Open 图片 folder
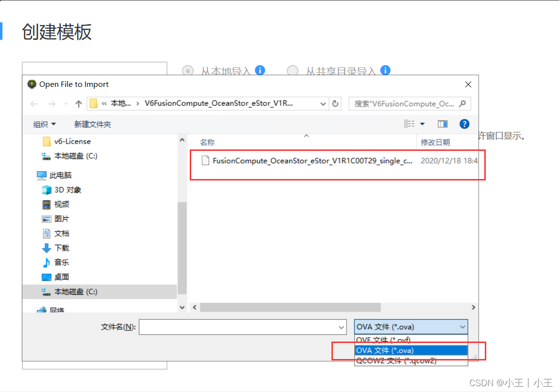This screenshot has width=560, height=392. coord(55,219)
